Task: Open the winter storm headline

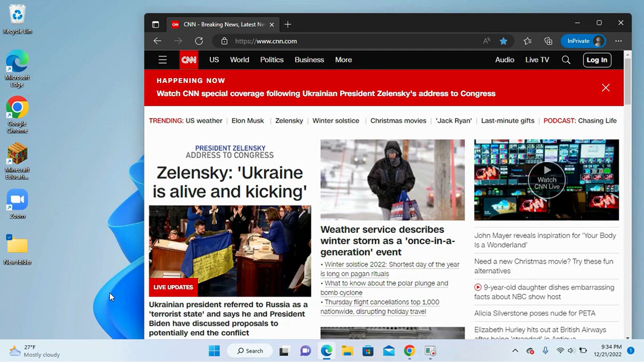Action: [387, 241]
